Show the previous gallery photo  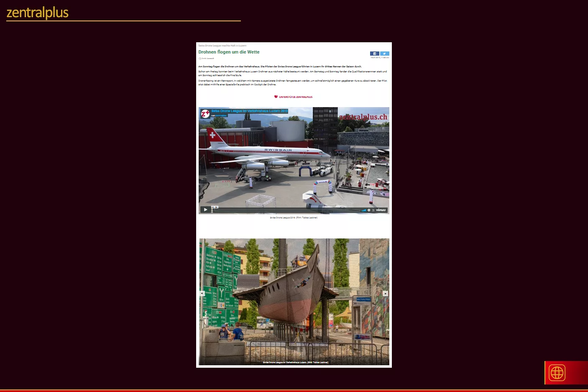click(202, 293)
